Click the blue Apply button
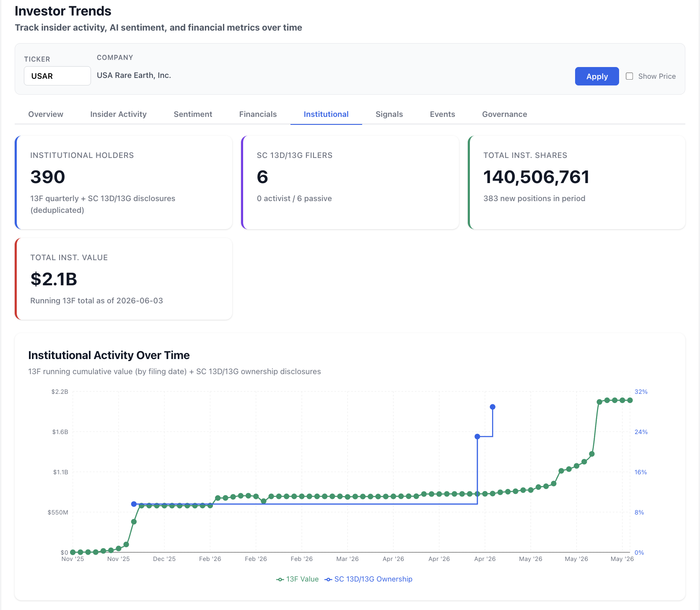Viewport: 700px width, 610px height. click(x=597, y=76)
